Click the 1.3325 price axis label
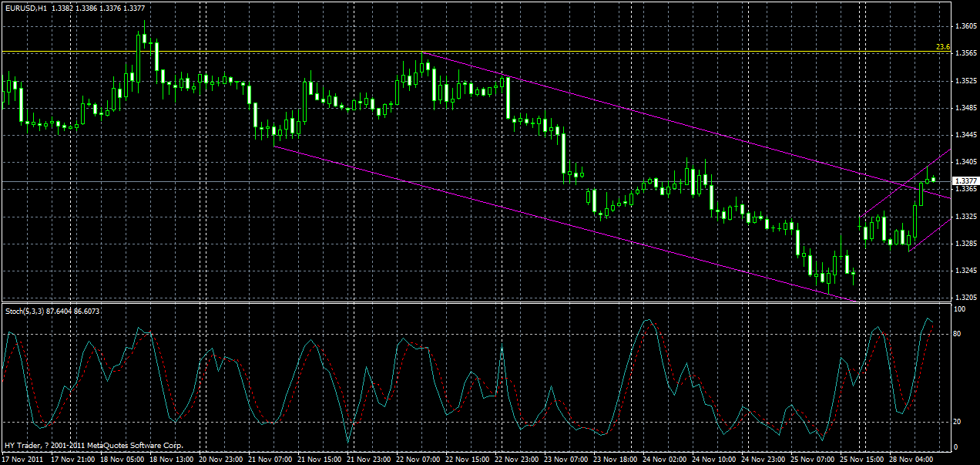This screenshot has height=465, width=980. tap(965, 217)
